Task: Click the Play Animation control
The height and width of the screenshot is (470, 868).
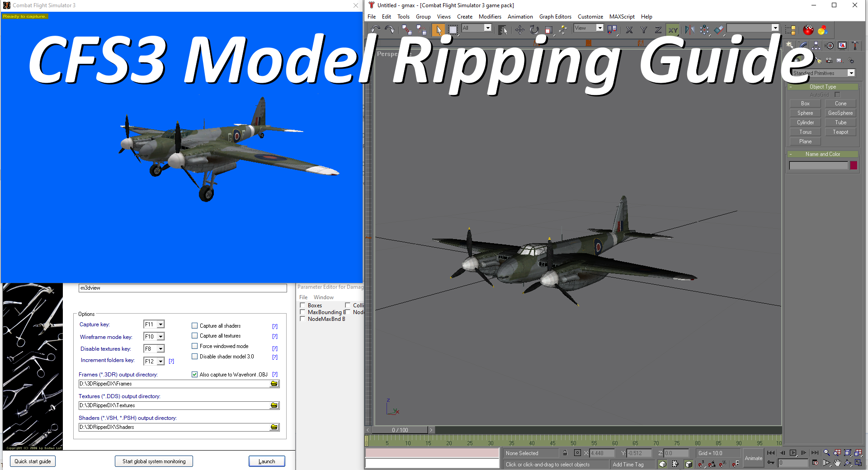Action: point(793,452)
